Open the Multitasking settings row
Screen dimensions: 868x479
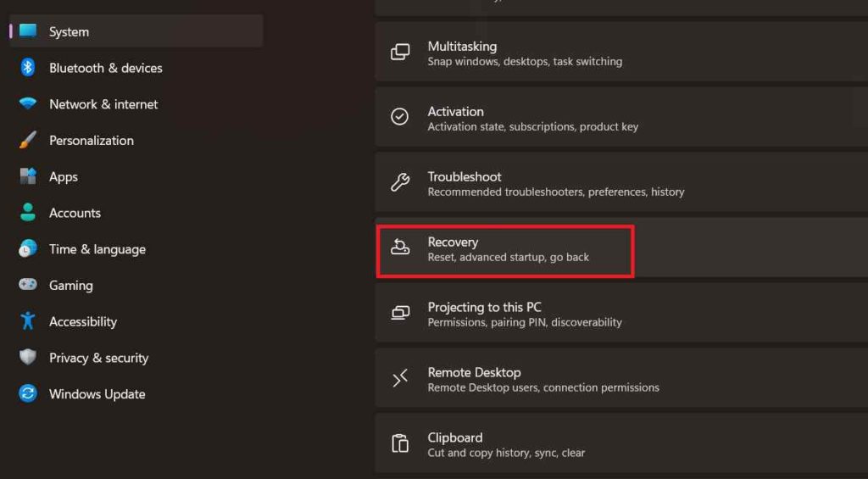pyautogui.click(x=621, y=52)
